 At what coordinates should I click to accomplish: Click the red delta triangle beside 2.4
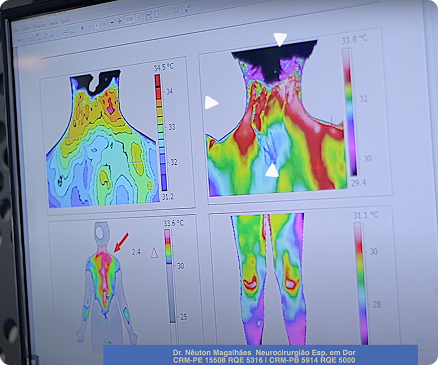[x=154, y=253]
